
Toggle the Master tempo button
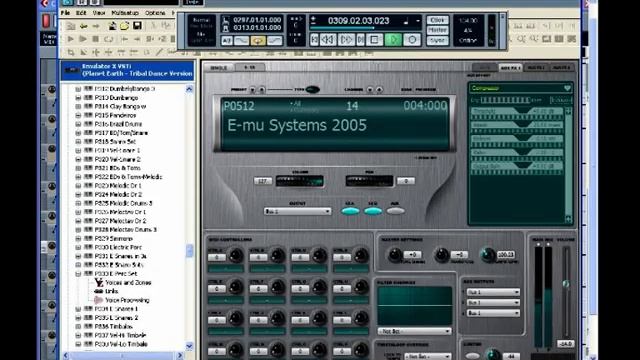click(437, 30)
